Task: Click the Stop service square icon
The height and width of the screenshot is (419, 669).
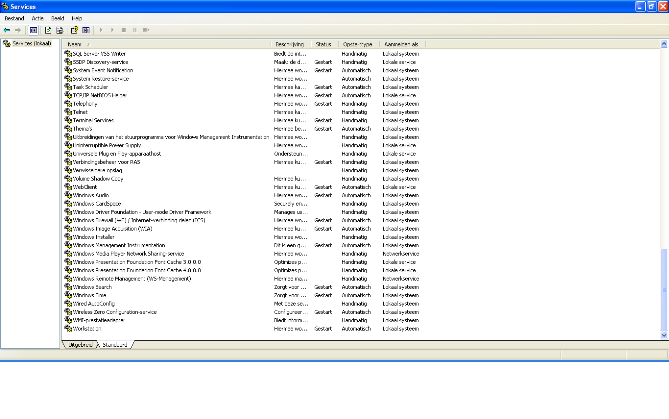Action: [x=124, y=30]
